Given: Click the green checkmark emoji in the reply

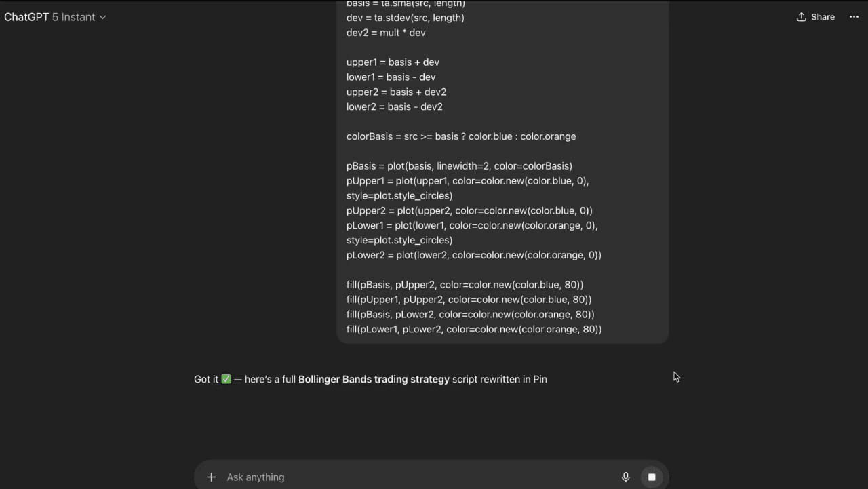Looking at the screenshot, I should (x=226, y=379).
